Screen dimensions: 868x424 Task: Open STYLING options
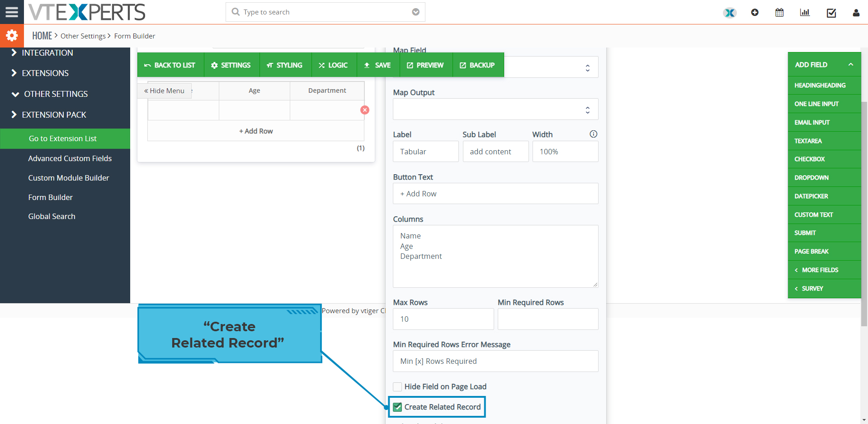tap(285, 65)
